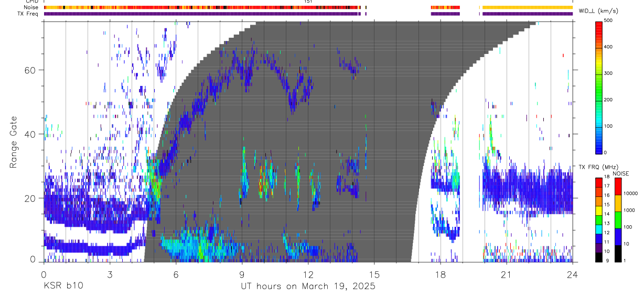
Task: Click the '400' label on the WID colorbar
Action: [608, 47]
